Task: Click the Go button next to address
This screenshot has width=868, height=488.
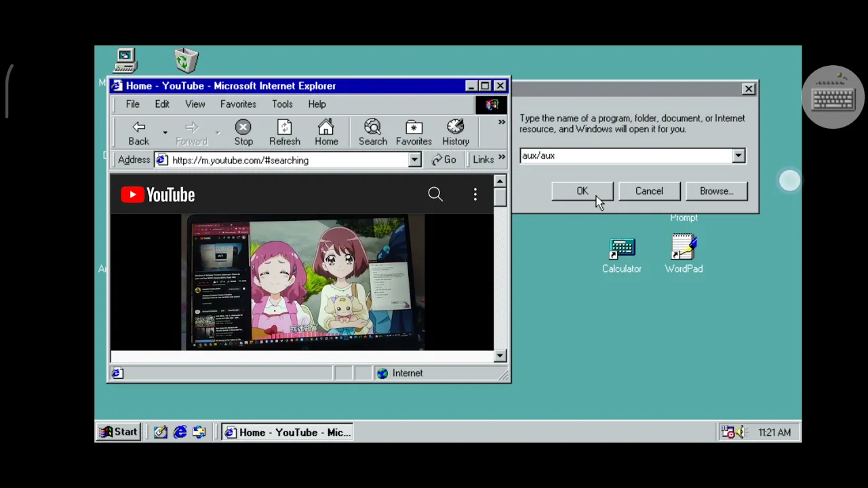Action: pyautogui.click(x=443, y=160)
